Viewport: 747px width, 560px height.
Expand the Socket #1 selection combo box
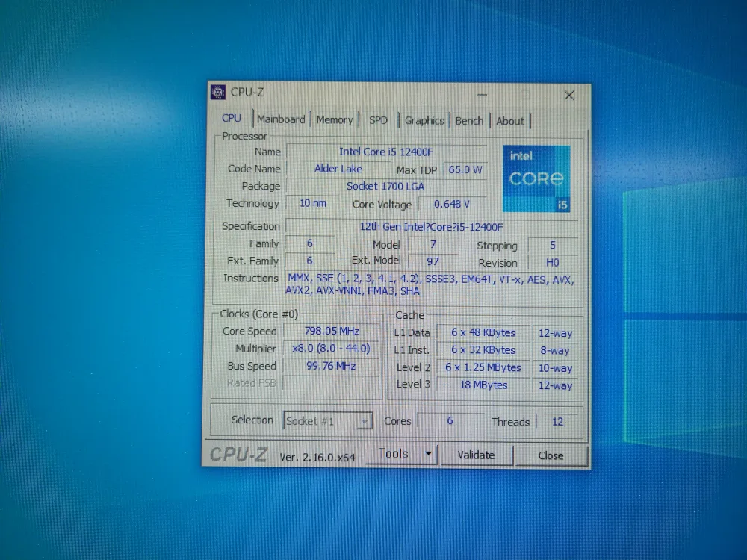tap(327, 421)
